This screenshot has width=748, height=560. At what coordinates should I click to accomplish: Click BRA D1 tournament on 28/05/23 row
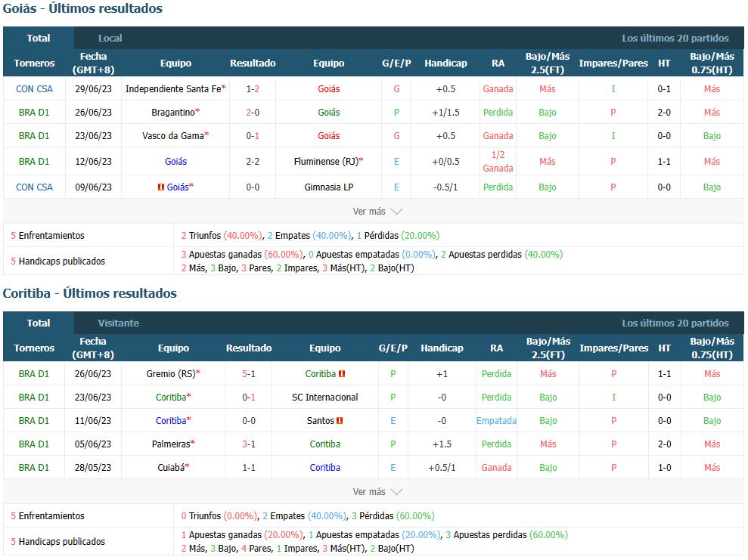tap(34, 468)
